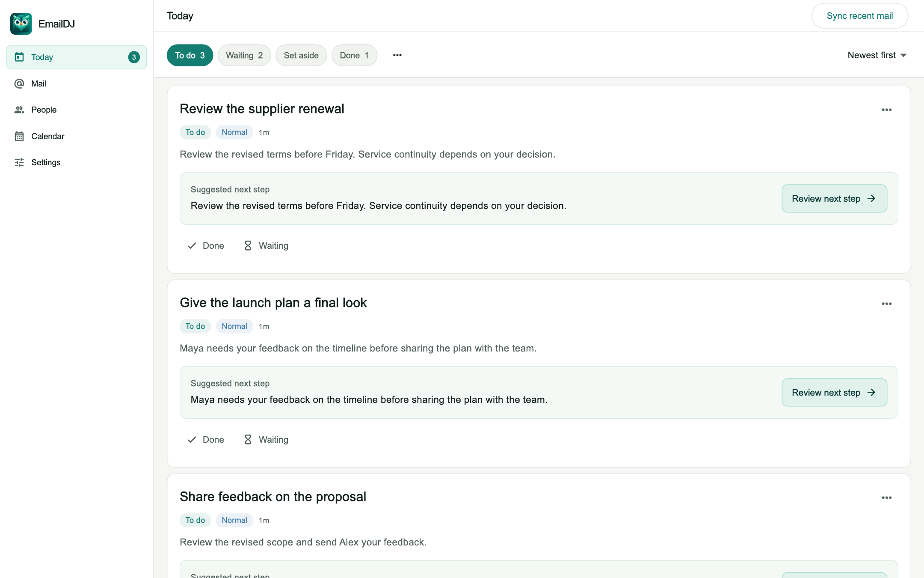Image resolution: width=924 pixels, height=578 pixels.
Task: Open options menu for launch plan card
Action: point(887,304)
